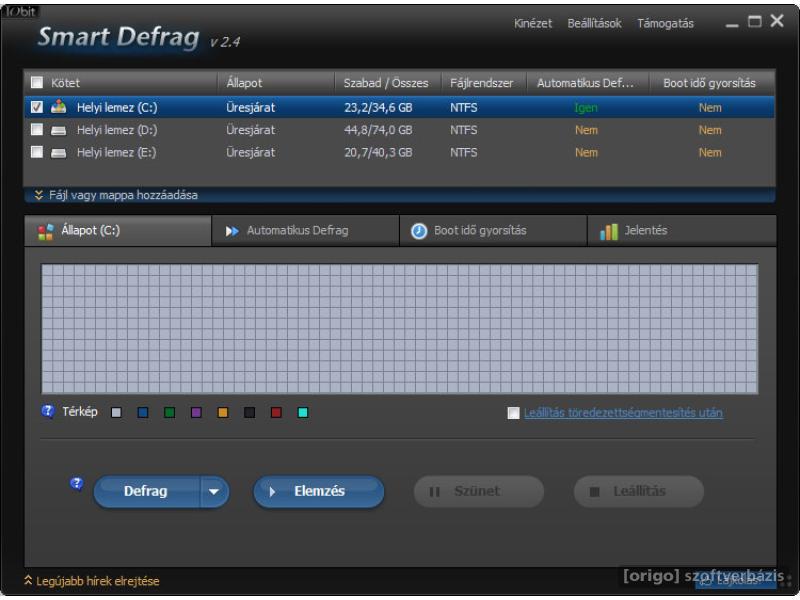Select the Helyi lemez (D:) row label

click(117, 130)
